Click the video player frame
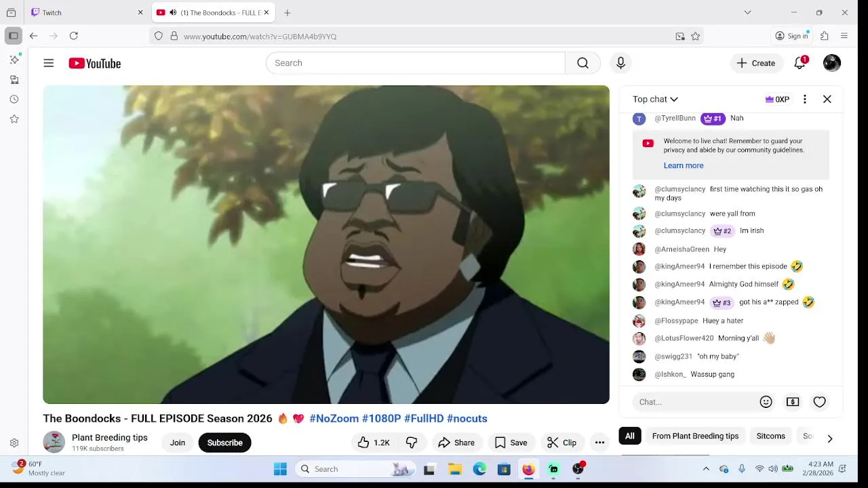Image resolution: width=868 pixels, height=488 pixels. tap(326, 245)
